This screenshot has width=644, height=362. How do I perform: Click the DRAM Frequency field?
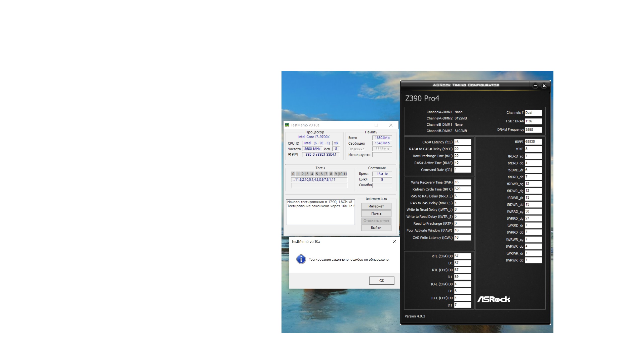point(533,130)
